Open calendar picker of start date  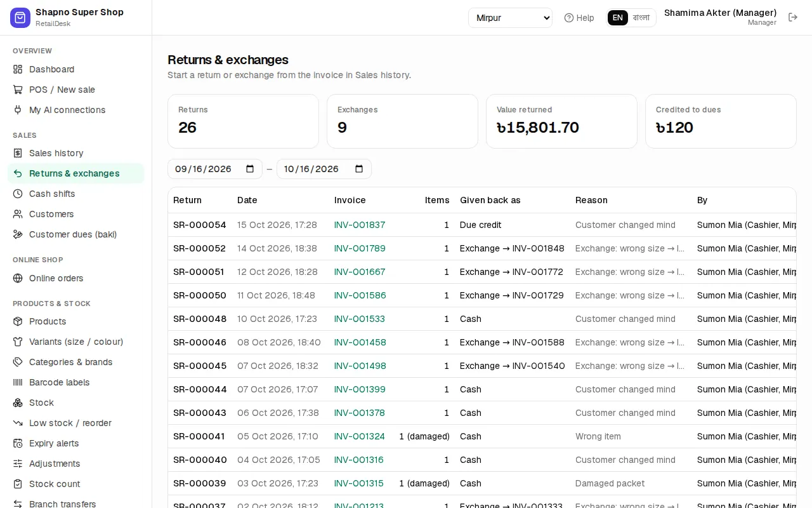click(x=250, y=169)
